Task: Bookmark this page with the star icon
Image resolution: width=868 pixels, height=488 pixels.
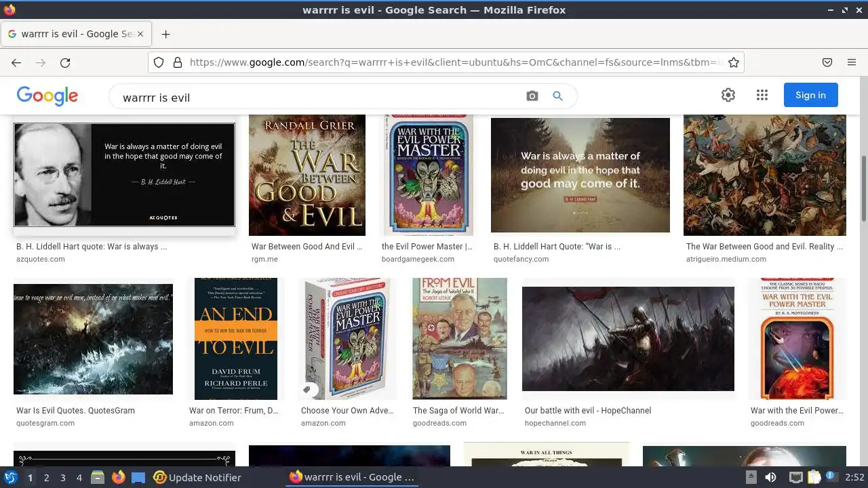Action: click(733, 62)
